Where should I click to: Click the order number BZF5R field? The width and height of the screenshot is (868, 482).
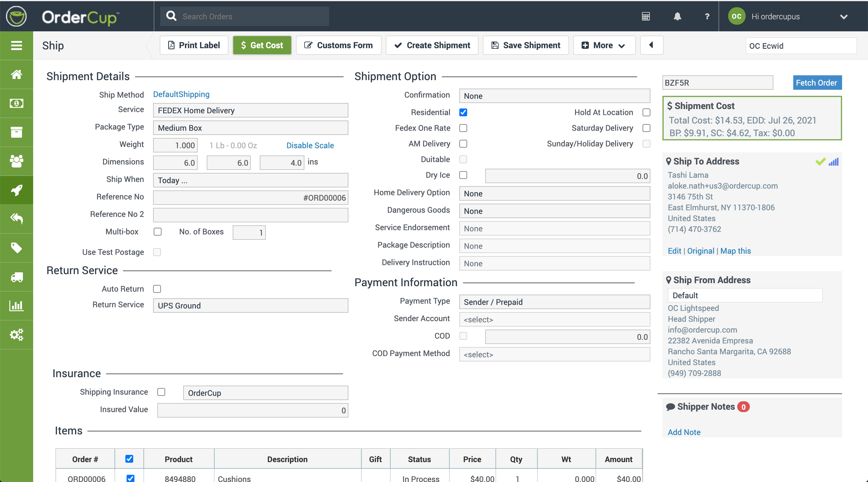[x=717, y=83]
